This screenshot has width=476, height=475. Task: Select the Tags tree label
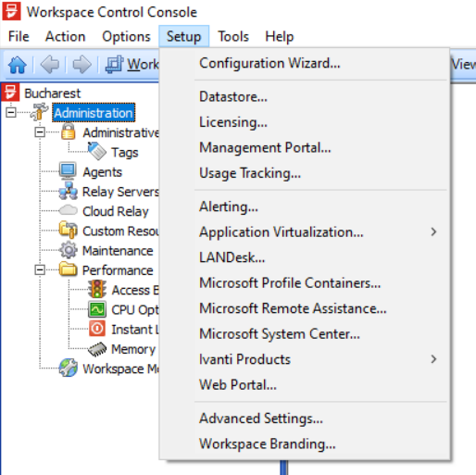click(x=125, y=153)
